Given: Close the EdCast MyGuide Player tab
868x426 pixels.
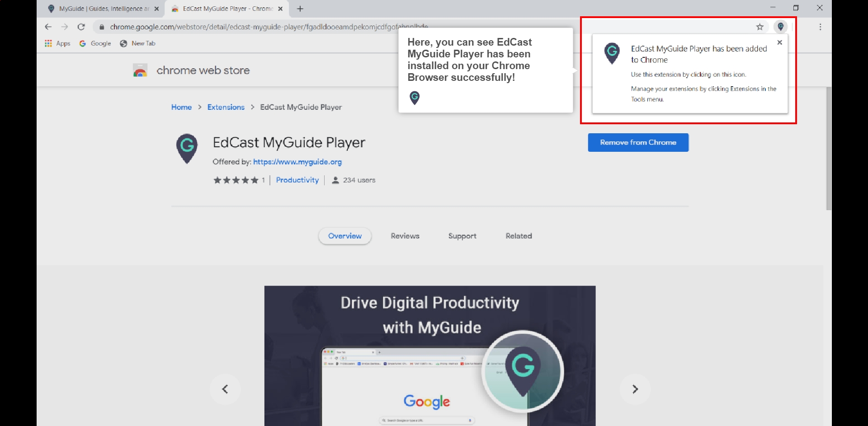Looking at the screenshot, I should point(280,9).
